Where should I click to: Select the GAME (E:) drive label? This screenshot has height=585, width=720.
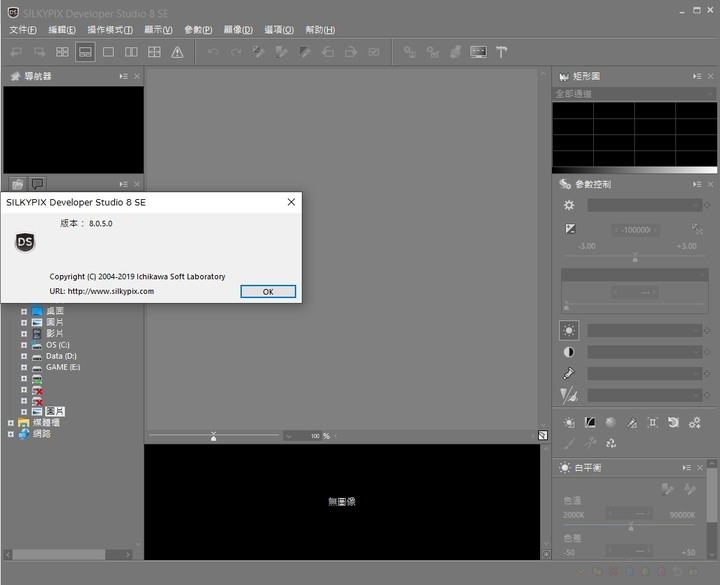pos(63,367)
